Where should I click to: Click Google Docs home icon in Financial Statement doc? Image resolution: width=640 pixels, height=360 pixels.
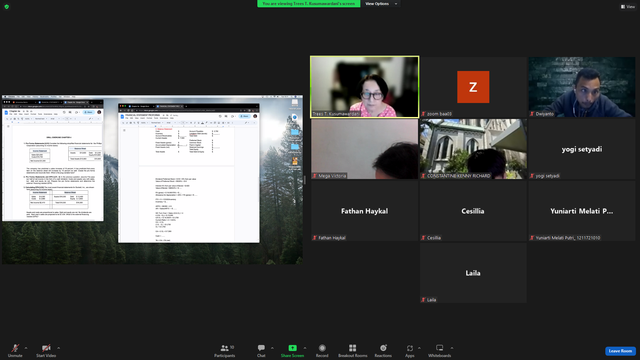coord(122,116)
